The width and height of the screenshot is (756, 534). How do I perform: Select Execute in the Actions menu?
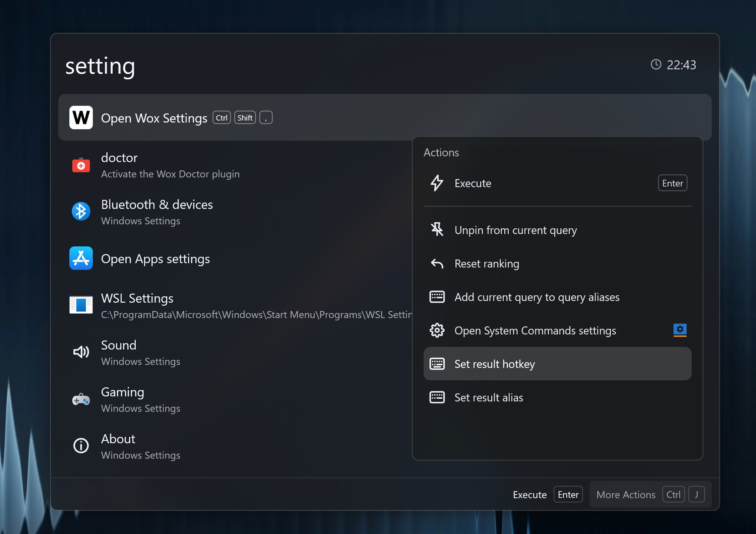557,183
